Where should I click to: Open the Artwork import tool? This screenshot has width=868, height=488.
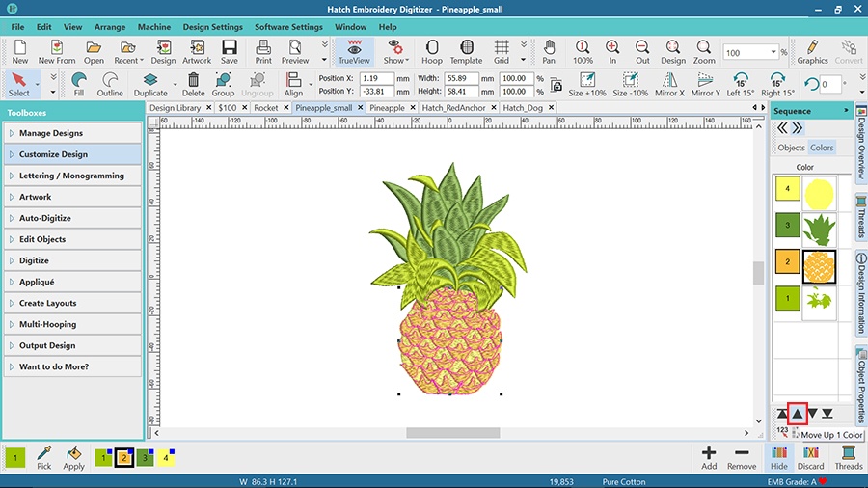(197, 51)
